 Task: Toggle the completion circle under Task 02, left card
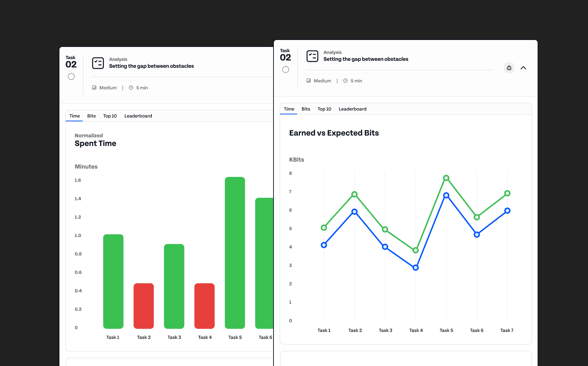[x=71, y=76]
